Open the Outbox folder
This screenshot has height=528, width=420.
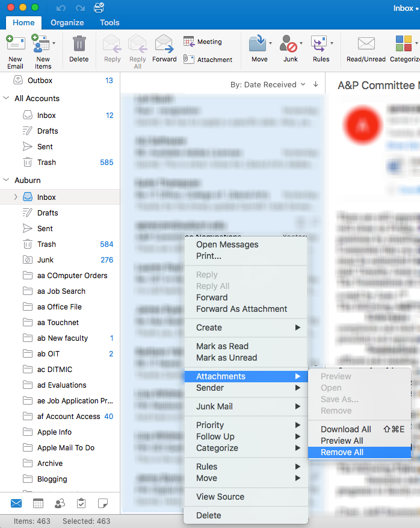click(60, 81)
